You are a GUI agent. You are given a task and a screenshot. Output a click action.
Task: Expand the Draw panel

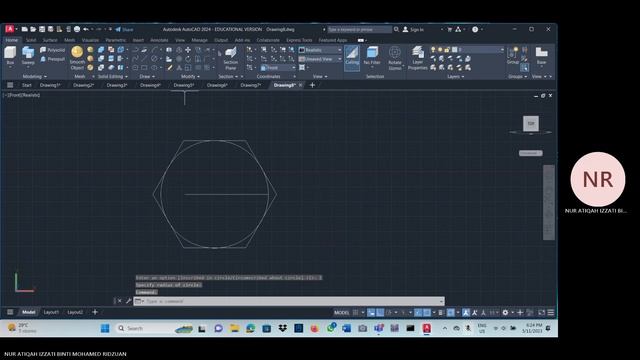click(147, 76)
